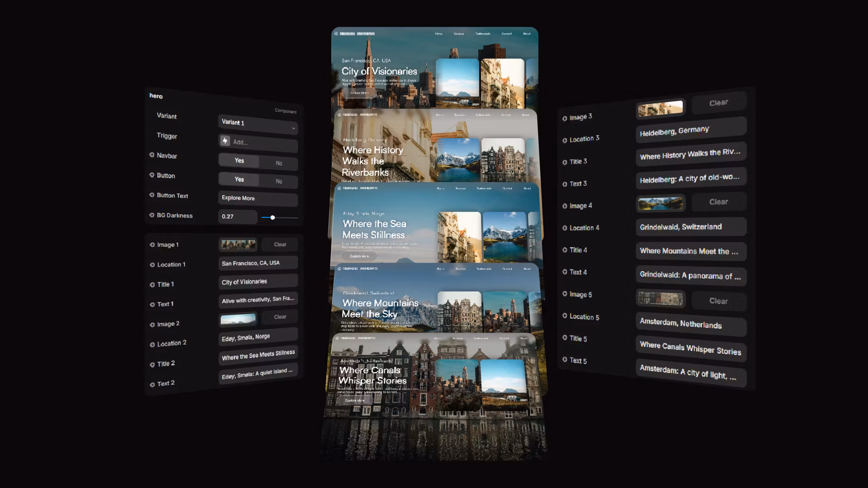The width and height of the screenshot is (868, 488).
Task: Click the plus icon beside Title 2
Action: 152,363
